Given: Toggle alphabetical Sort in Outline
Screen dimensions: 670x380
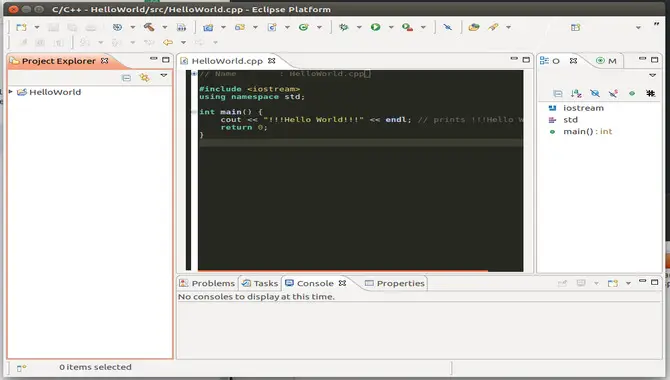Looking at the screenshot, I should tap(576, 94).
